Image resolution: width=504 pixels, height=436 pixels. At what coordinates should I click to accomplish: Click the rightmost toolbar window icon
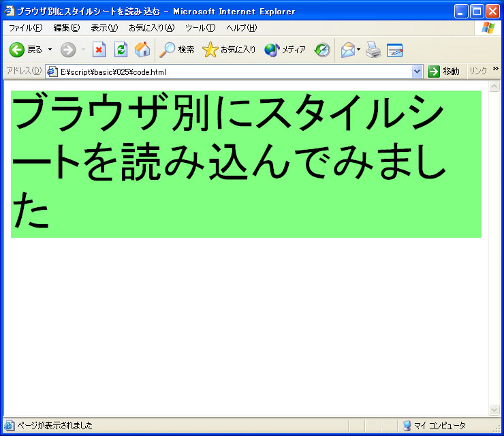394,50
